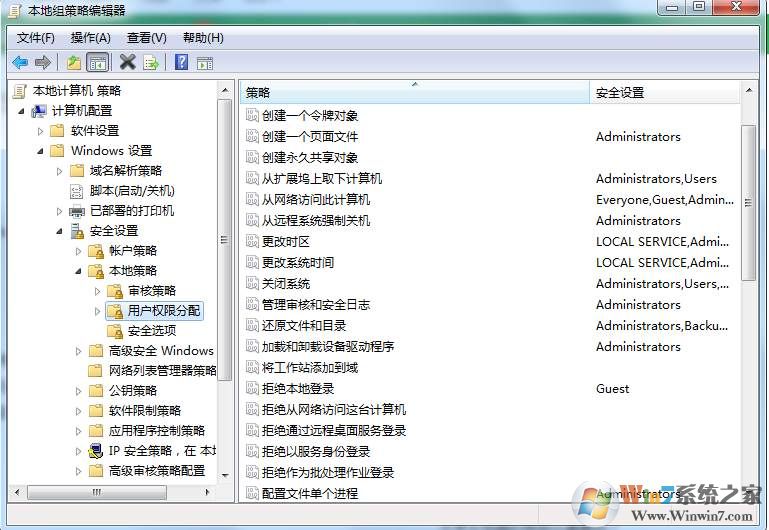Select policy 从扩展坞上取下计算机
769x530 pixels.
[x=322, y=179]
